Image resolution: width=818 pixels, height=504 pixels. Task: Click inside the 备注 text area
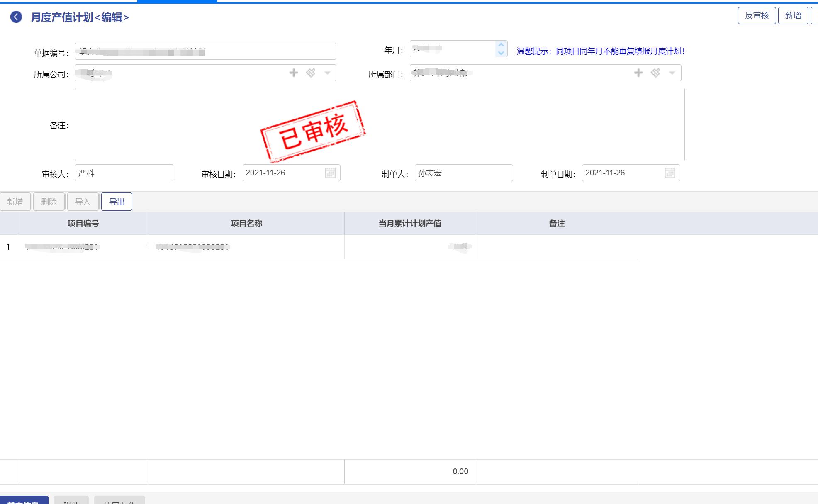[498, 124]
